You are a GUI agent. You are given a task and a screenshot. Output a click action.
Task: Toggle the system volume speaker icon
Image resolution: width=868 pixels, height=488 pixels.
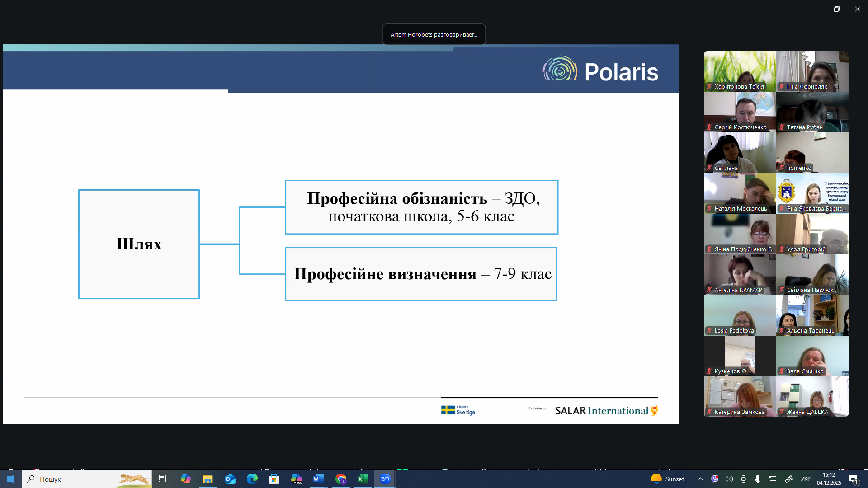click(729, 479)
